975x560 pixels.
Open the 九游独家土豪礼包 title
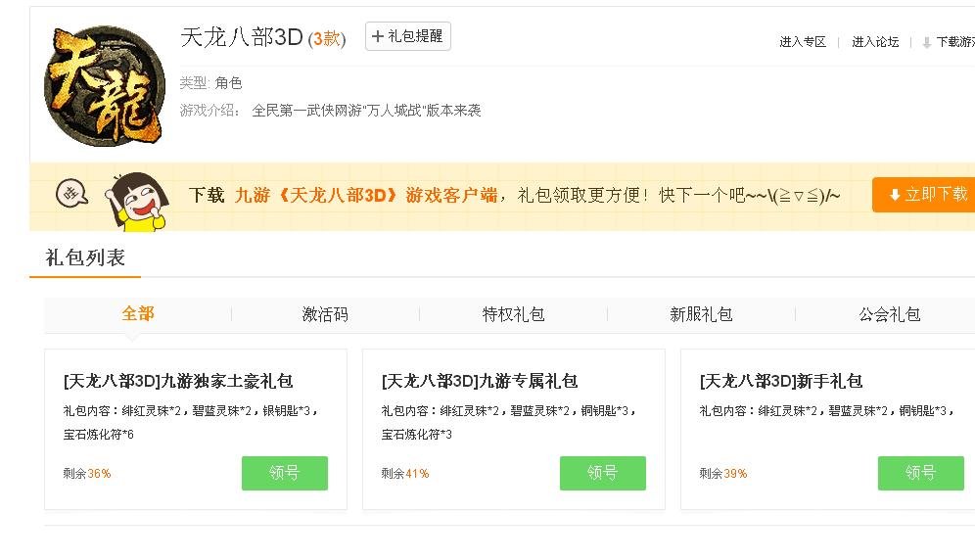(178, 381)
